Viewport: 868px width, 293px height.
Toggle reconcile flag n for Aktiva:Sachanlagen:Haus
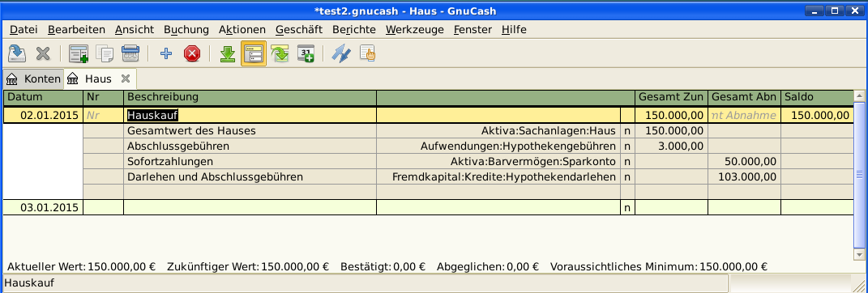click(627, 131)
